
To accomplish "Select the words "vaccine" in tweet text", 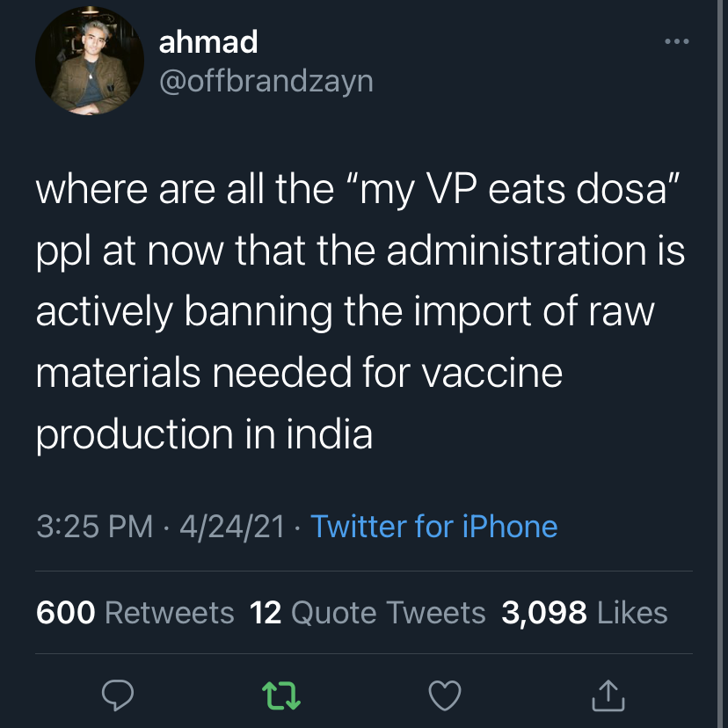I will (492, 373).
